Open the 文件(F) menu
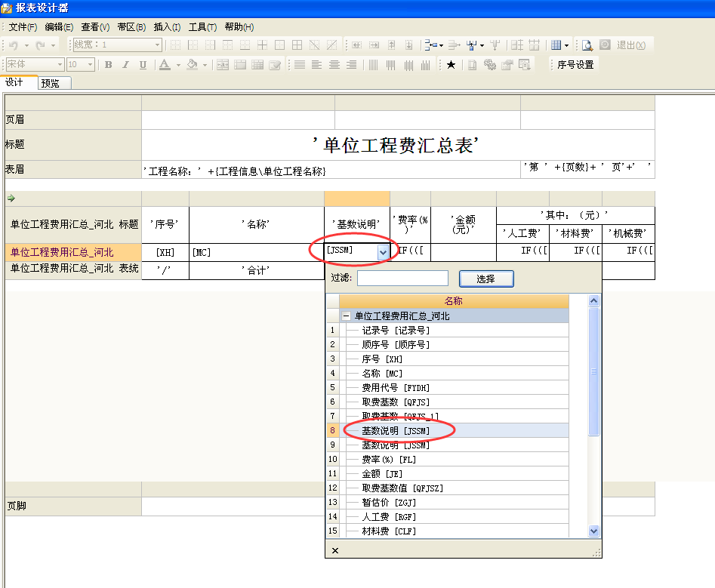The height and width of the screenshot is (588, 715). point(23,27)
